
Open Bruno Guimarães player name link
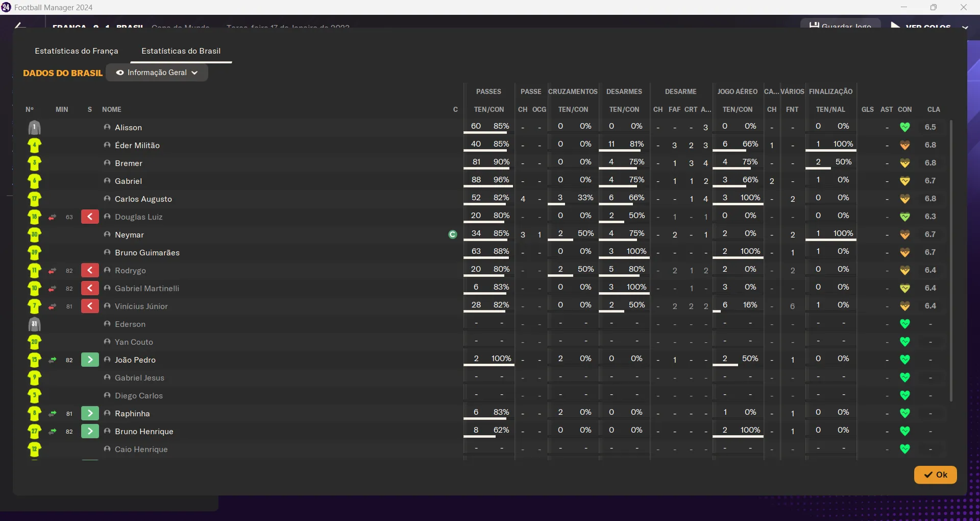tap(147, 253)
